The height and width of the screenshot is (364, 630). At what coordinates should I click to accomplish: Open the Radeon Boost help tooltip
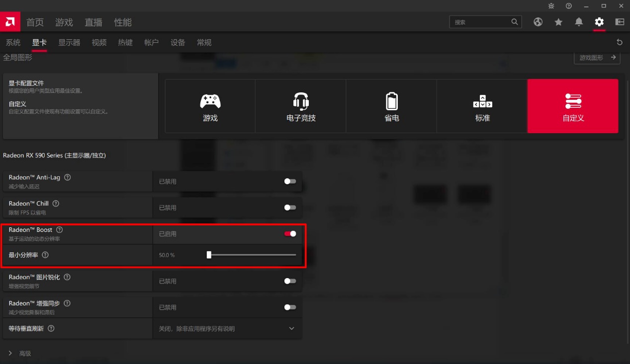coord(60,229)
